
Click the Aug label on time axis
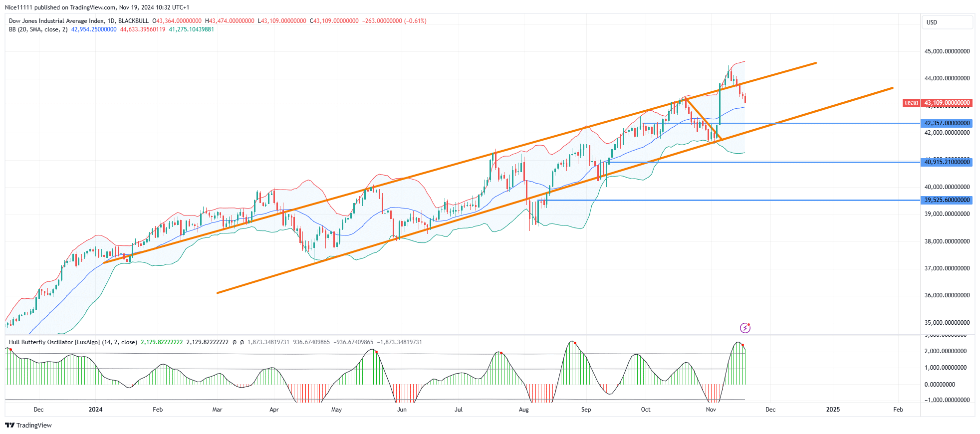pos(523,410)
